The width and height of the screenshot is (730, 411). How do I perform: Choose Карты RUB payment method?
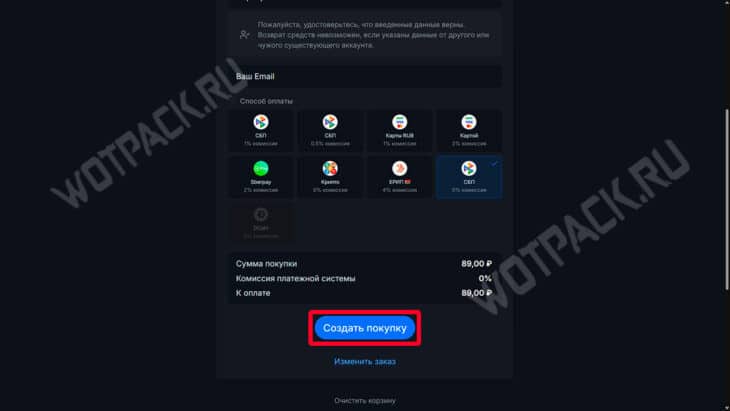coord(399,130)
